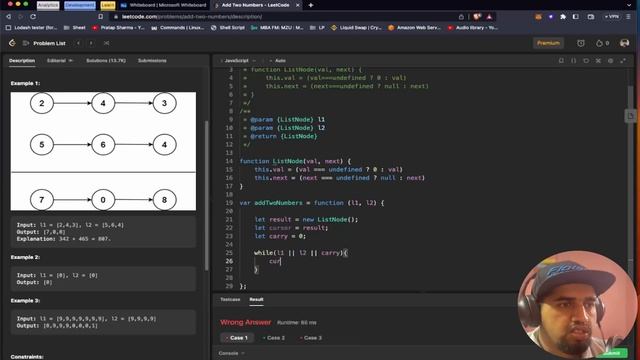Image resolution: width=640 pixels, height=360 pixels.
Task: Open Audio library bookmark
Action: (x=473, y=28)
